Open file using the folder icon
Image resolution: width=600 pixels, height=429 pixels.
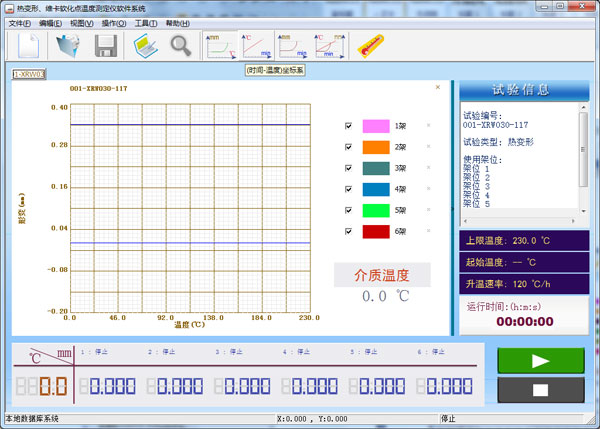click(69, 45)
